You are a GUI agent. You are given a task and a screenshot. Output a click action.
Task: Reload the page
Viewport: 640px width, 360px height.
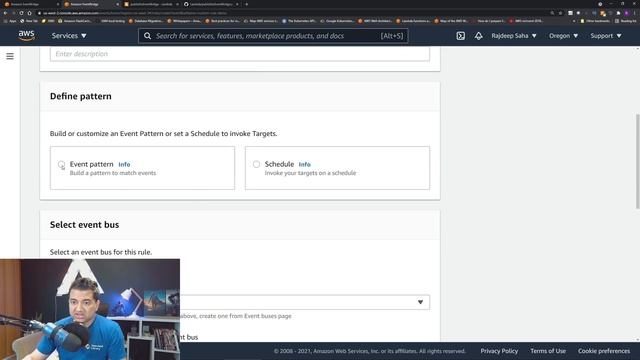(x=21, y=13)
